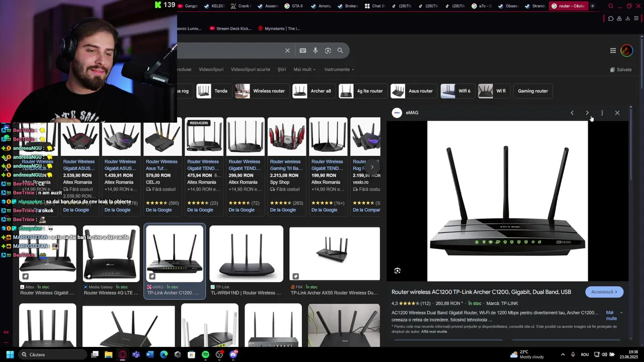Open the on-screen keyboard input icon
This screenshot has height=362, width=644.
click(303, 50)
